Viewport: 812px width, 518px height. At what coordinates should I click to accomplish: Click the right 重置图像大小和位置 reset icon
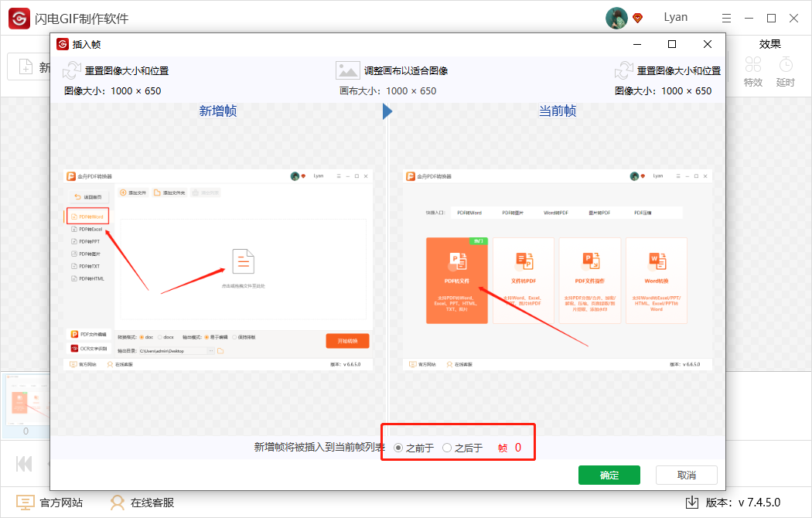tap(623, 70)
